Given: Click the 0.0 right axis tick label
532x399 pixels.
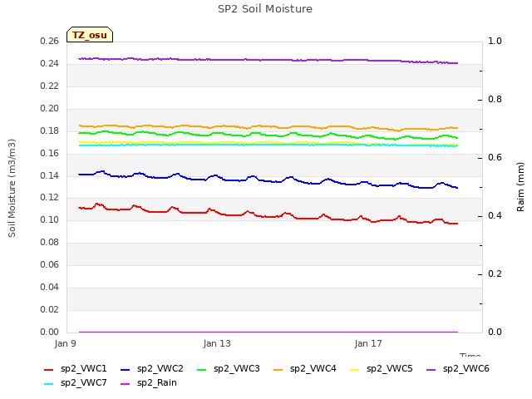Looking at the screenshot, I should (495, 332).
